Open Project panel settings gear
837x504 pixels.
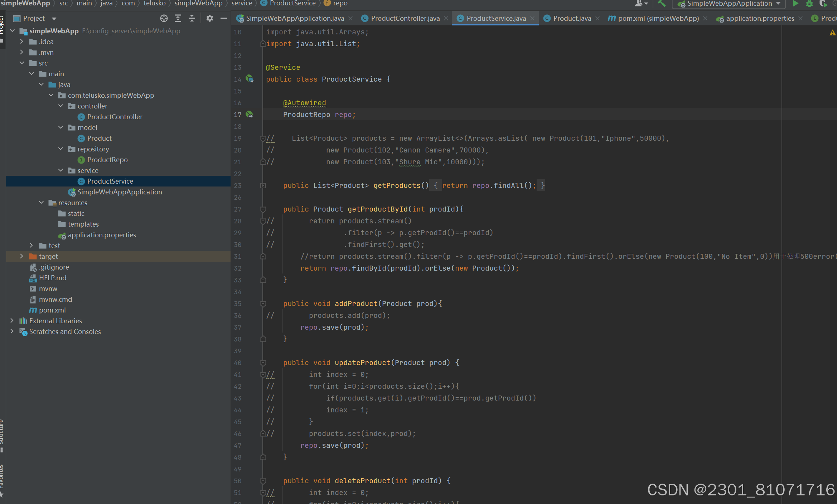(x=210, y=18)
